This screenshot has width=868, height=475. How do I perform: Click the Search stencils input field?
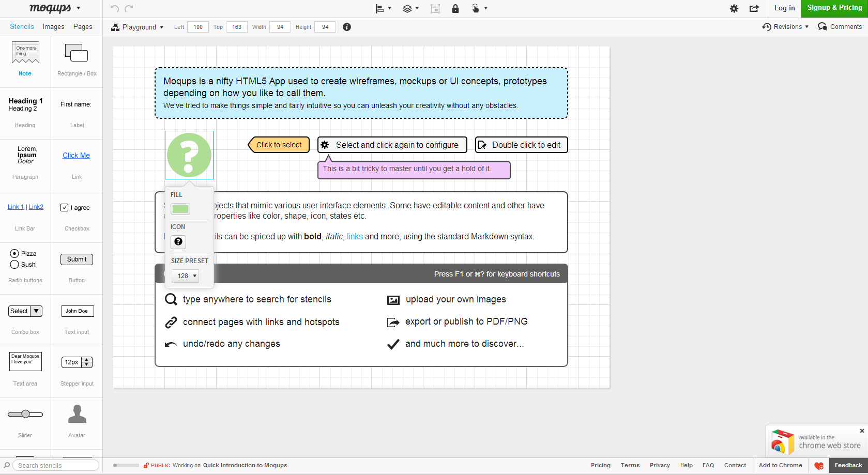coord(56,466)
